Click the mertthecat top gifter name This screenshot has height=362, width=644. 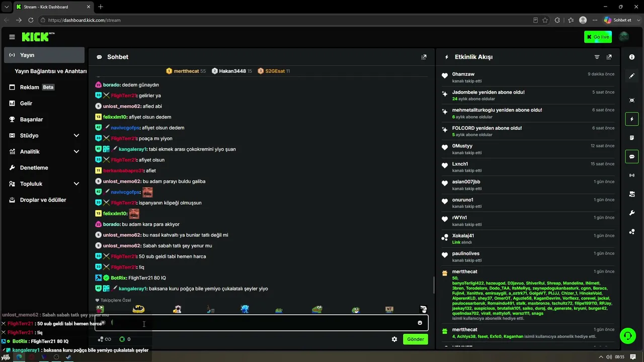pos(186,71)
